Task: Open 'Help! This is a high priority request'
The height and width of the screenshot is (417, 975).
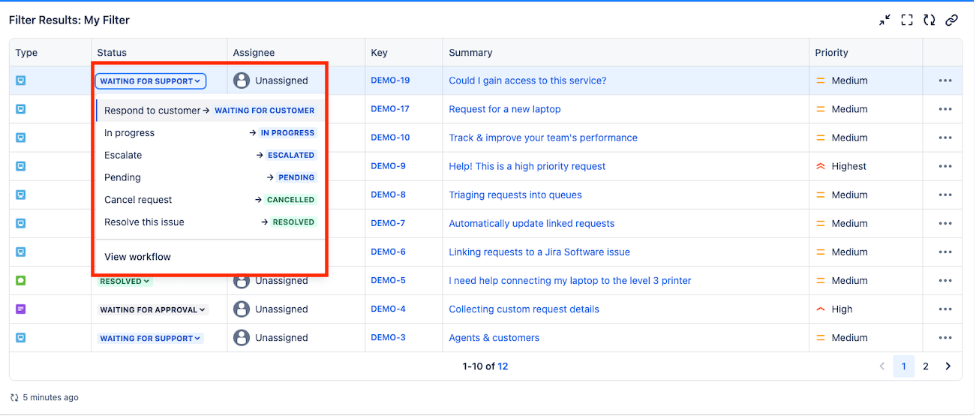Action: 527,166
